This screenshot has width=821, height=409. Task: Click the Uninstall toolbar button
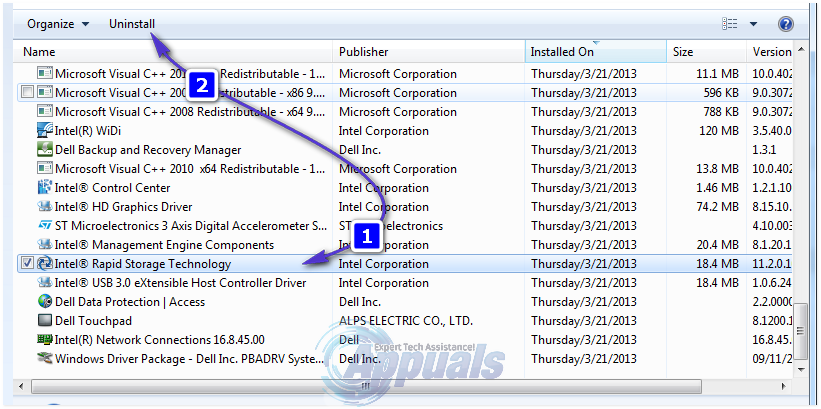[x=132, y=24]
